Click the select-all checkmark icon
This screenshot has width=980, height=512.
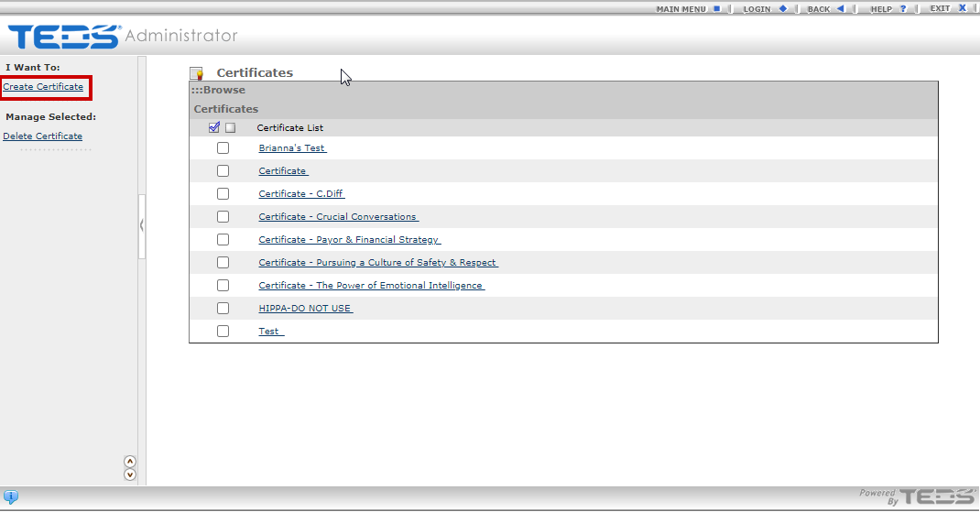point(214,127)
